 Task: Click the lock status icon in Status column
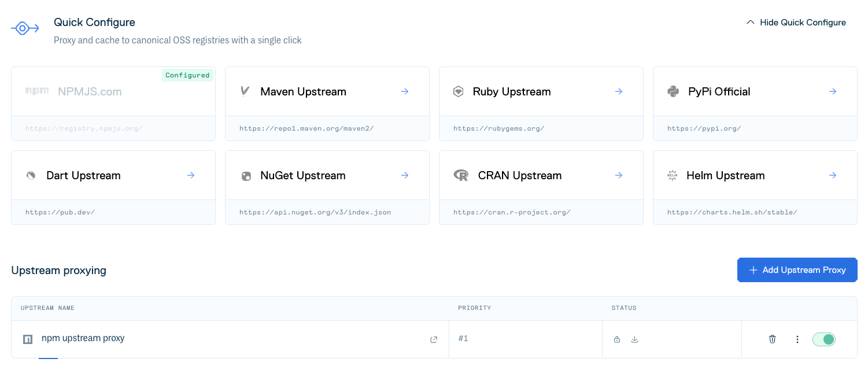click(x=617, y=339)
